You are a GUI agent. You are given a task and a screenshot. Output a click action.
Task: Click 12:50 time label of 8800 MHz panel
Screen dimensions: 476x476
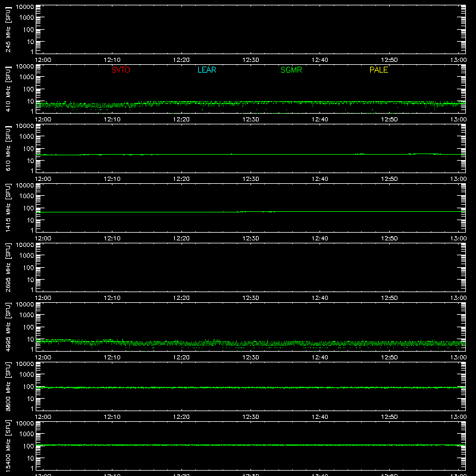(389, 417)
